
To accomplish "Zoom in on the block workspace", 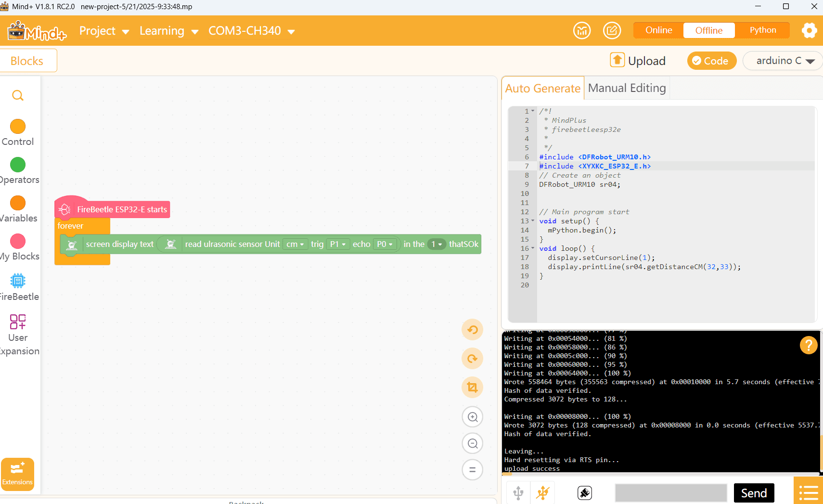I will (x=473, y=417).
